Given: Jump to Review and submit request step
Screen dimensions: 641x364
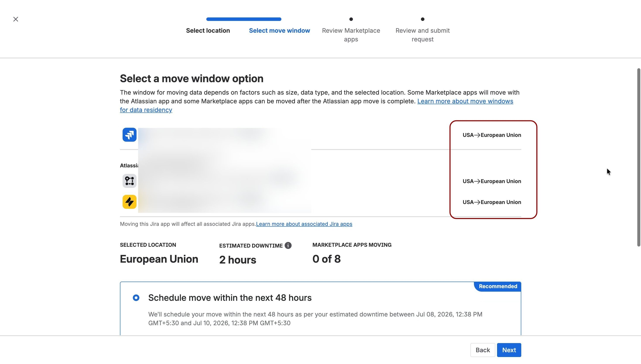Looking at the screenshot, I should 422,35.
